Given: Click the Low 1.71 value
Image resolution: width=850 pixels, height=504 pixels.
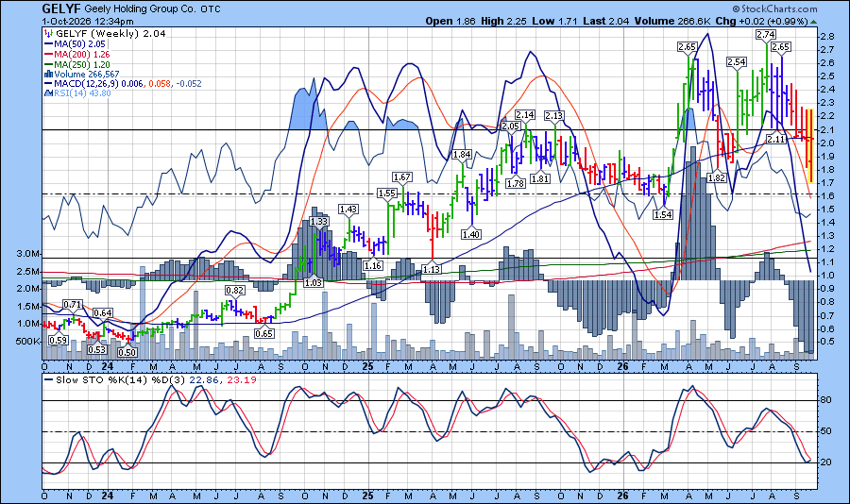Looking at the screenshot, I should (554, 21).
